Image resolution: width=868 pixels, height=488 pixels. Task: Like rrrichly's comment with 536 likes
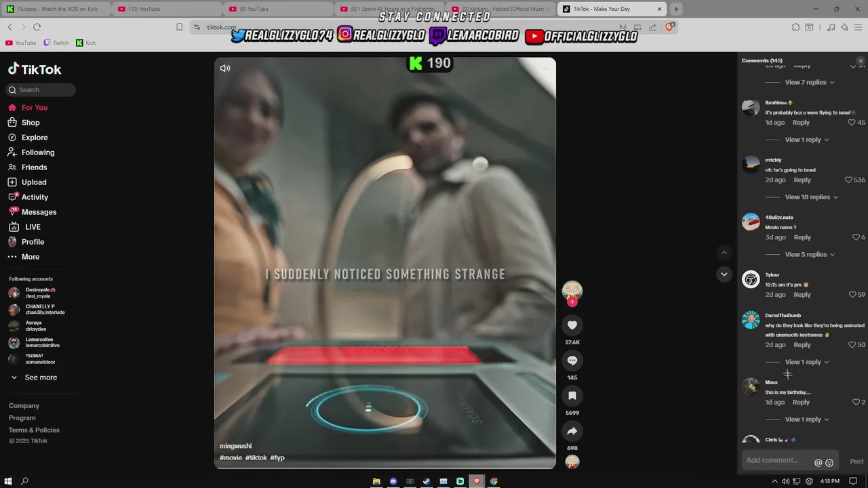click(x=848, y=180)
